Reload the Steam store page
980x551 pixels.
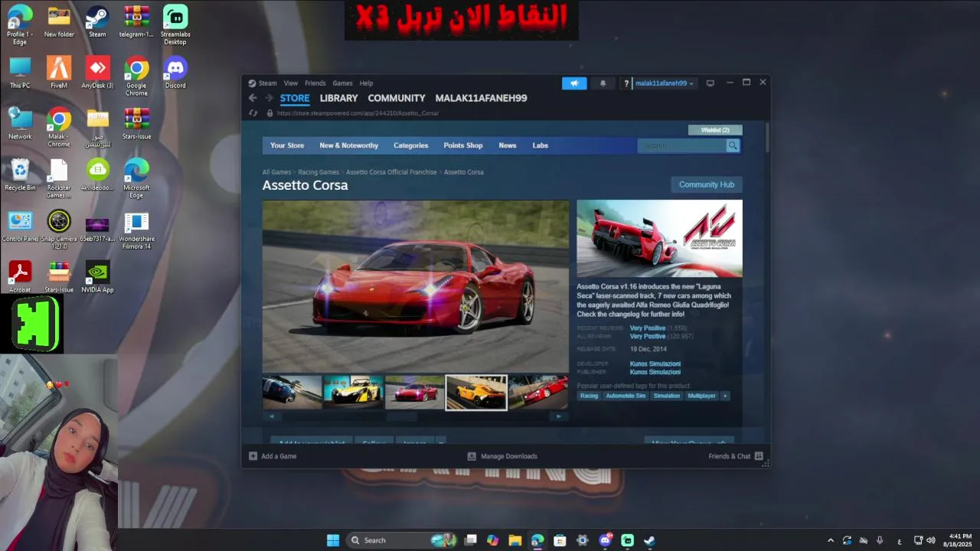pos(253,113)
